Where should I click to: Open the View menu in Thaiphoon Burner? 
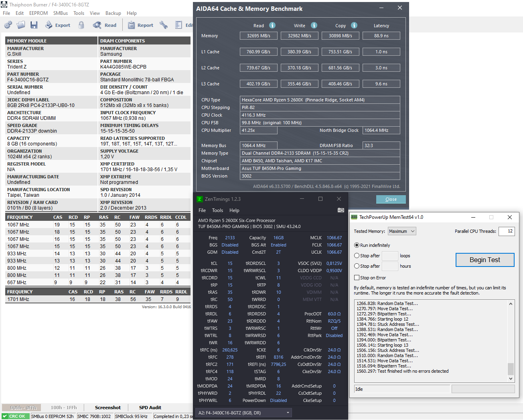coord(95,13)
